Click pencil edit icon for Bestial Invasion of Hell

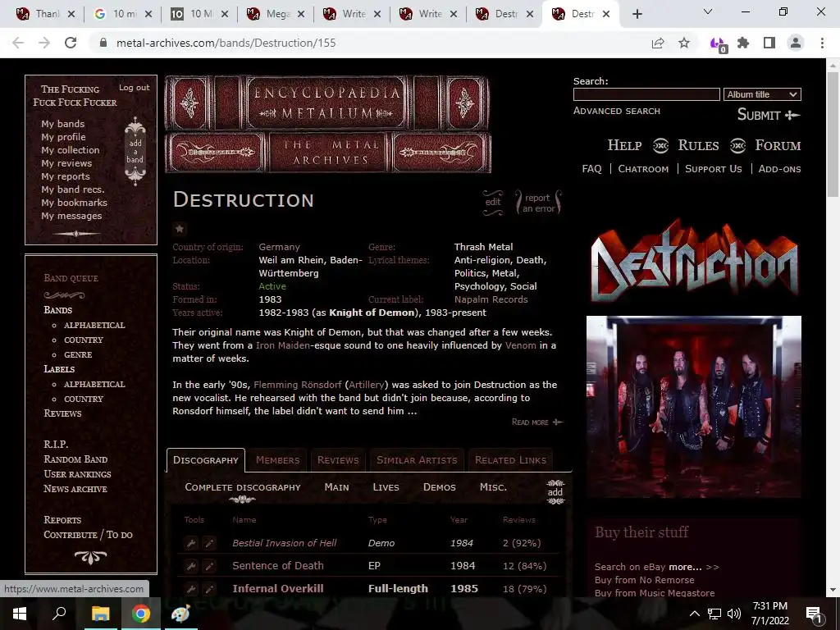(209, 543)
